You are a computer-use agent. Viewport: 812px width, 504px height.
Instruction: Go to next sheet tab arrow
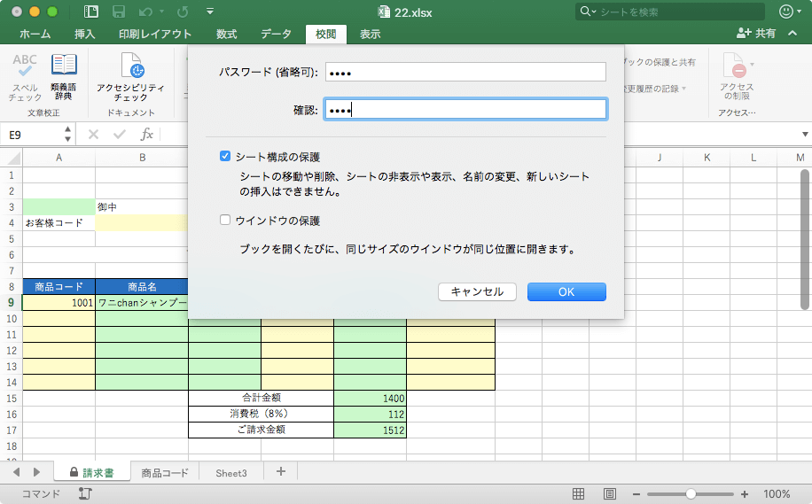(36, 472)
